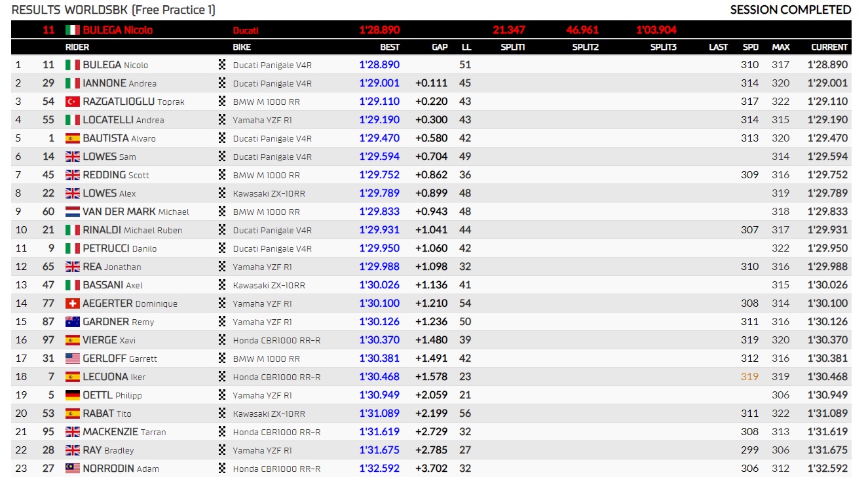
Task: Click checkered flag icon in REA Jonathan row
Action: pos(222,267)
